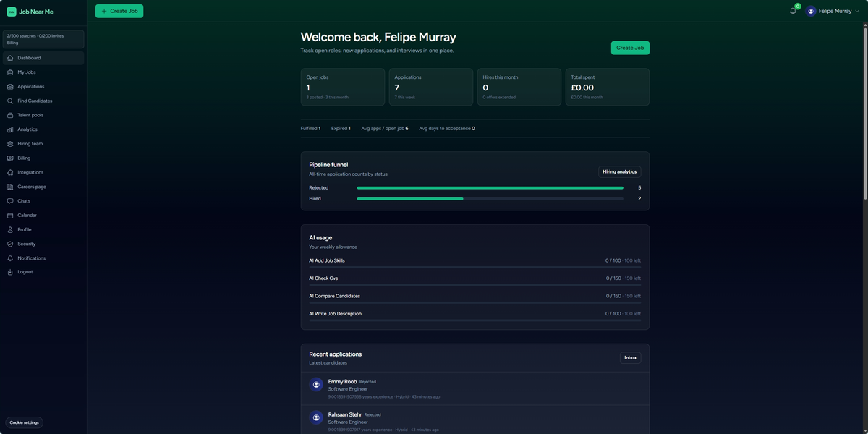Click the 'AI Compare Candidates' usage label
The width and height of the screenshot is (868, 434).
pos(334,296)
